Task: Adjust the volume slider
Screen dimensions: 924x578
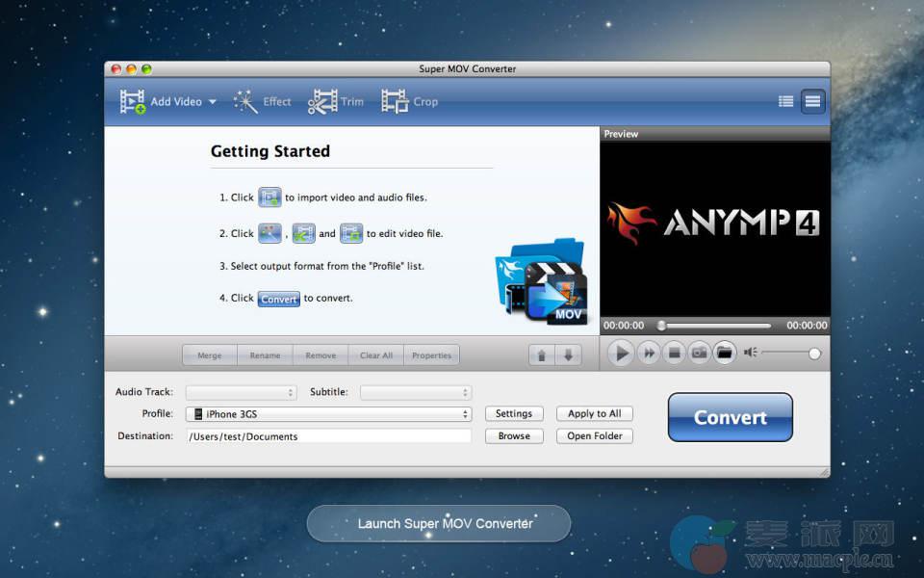Action: 789,354
